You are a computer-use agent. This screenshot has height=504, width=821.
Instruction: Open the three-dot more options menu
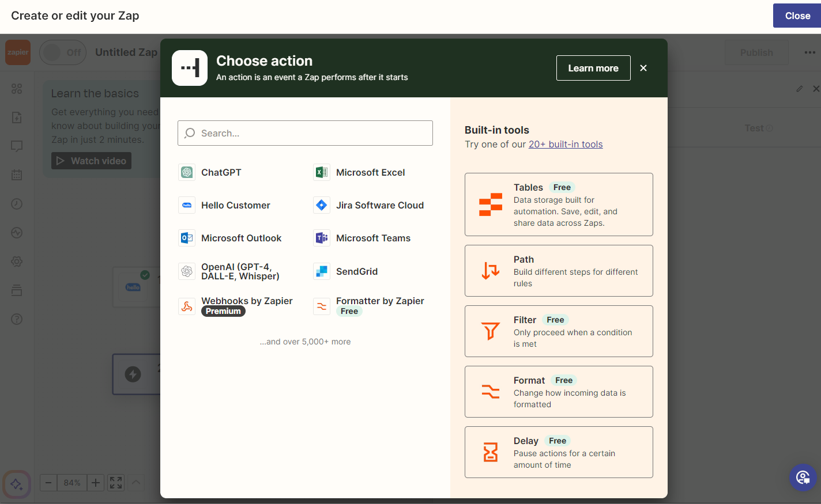[810, 52]
